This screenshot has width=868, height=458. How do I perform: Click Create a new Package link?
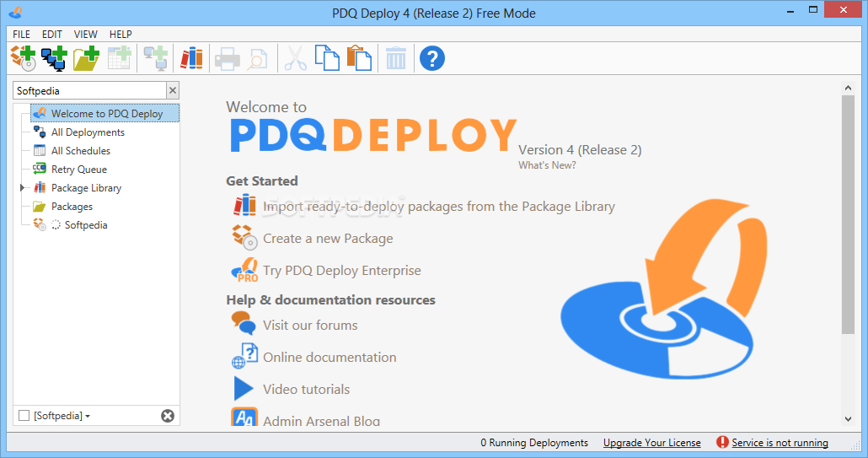(x=328, y=239)
